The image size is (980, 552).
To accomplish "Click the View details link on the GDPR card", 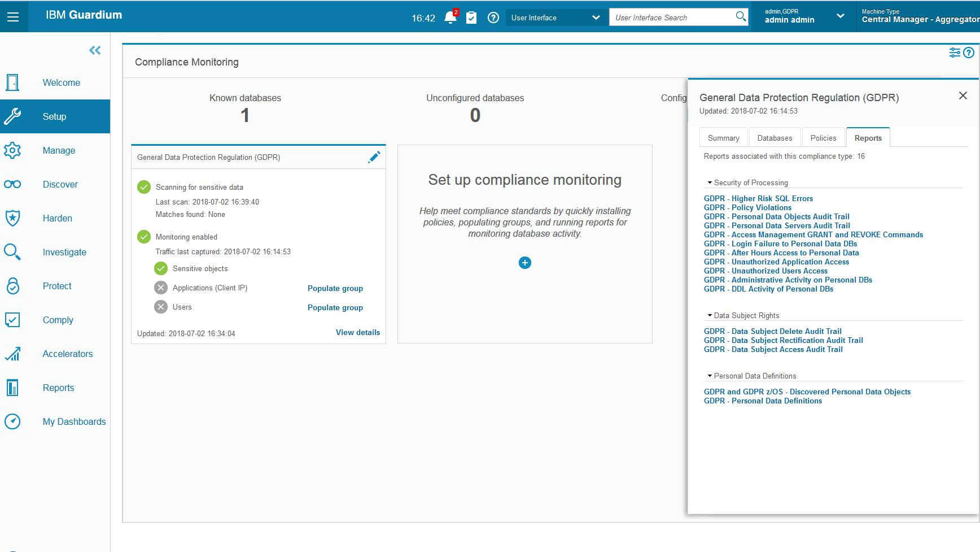I will click(357, 332).
